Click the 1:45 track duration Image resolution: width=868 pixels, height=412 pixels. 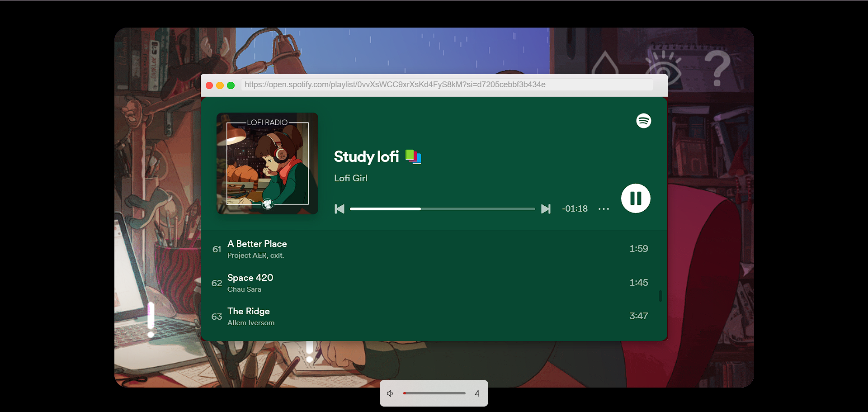[x=639, y=283]
